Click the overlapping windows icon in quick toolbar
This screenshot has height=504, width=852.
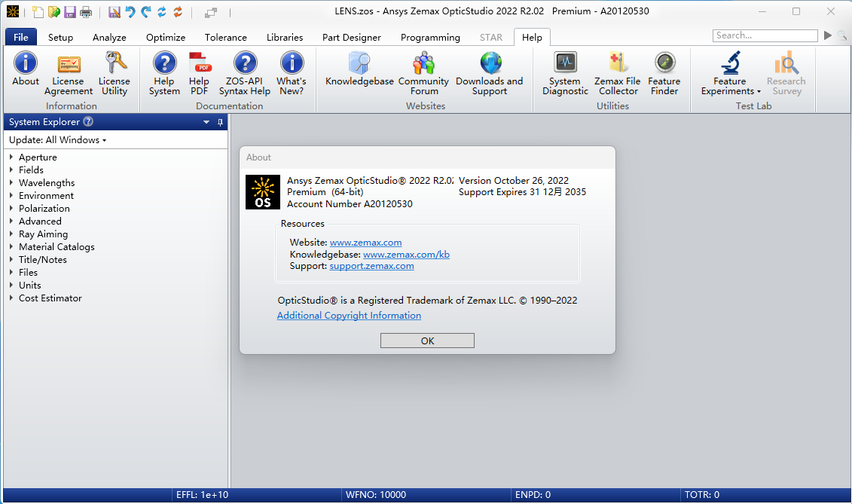coord(211,12)
